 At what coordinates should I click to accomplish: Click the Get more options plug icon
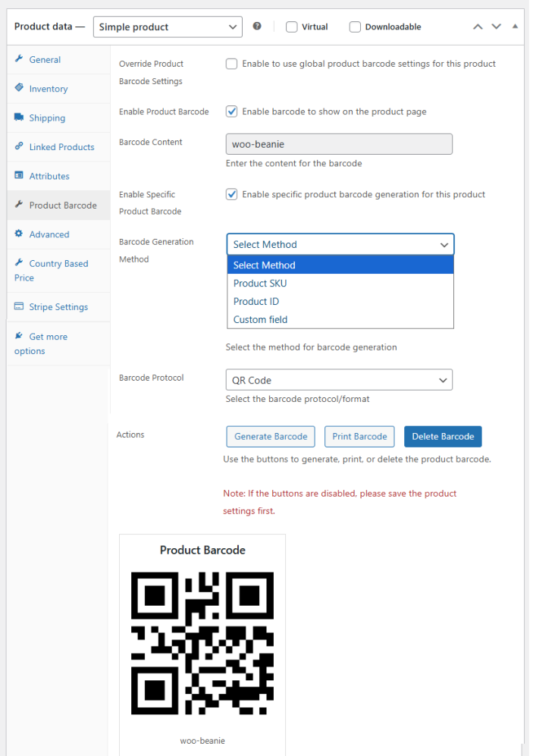coord(19,336)
